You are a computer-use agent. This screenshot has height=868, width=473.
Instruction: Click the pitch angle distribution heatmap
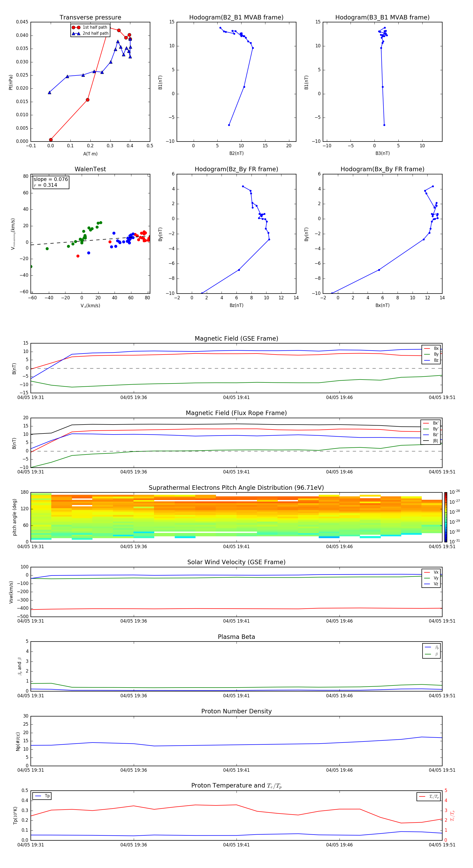236,517
